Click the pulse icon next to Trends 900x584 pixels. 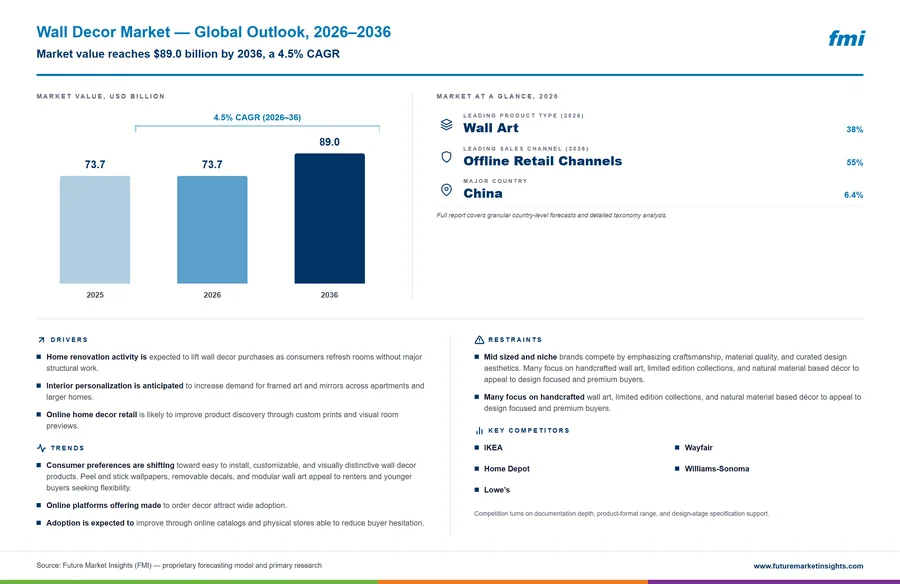tap(41, 448)
